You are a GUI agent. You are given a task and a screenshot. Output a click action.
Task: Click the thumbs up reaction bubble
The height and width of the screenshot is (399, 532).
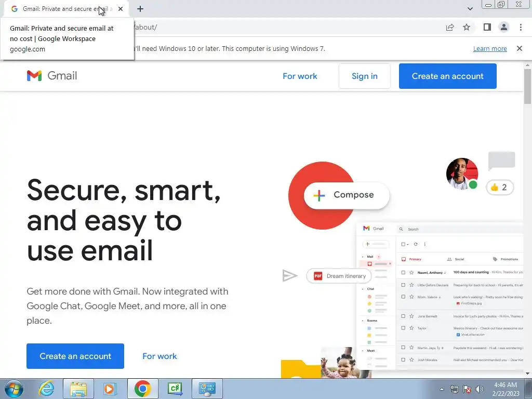499,187
